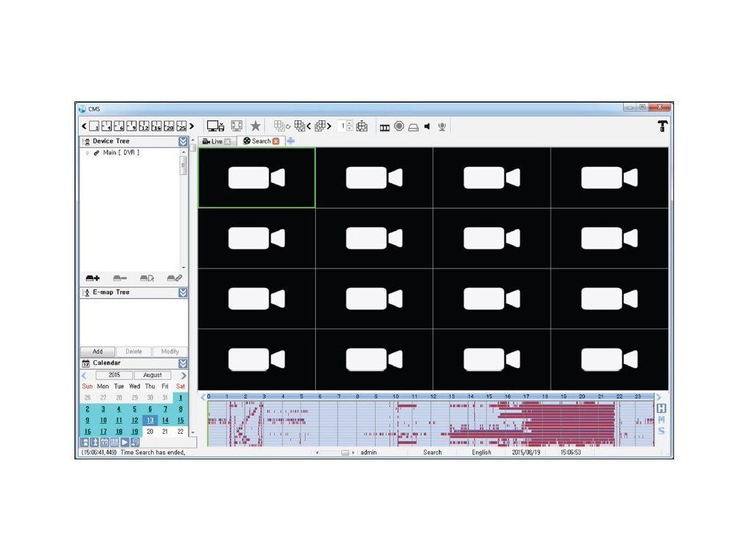Go to next channel group
The width and height of the screenshot is (747, 560).
point(323,125)
